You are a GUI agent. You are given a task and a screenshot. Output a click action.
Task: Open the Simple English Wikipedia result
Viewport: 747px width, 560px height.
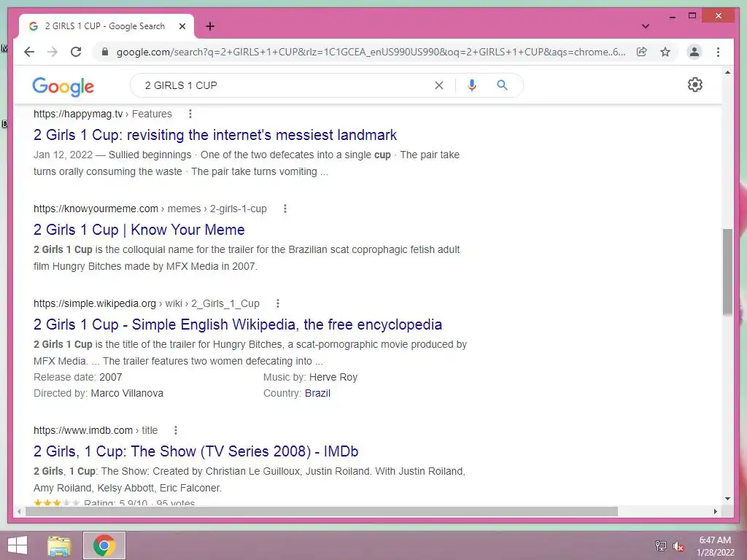point(238,324)
